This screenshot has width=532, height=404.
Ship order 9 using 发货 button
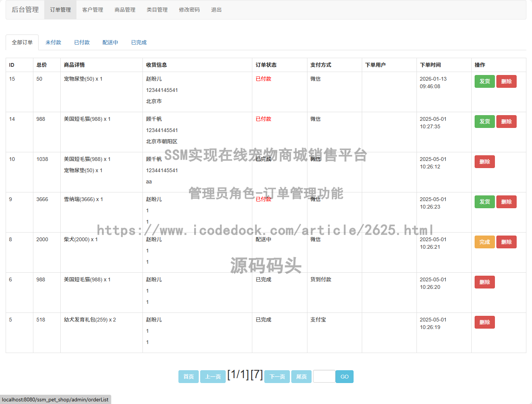tap(484, 202)
